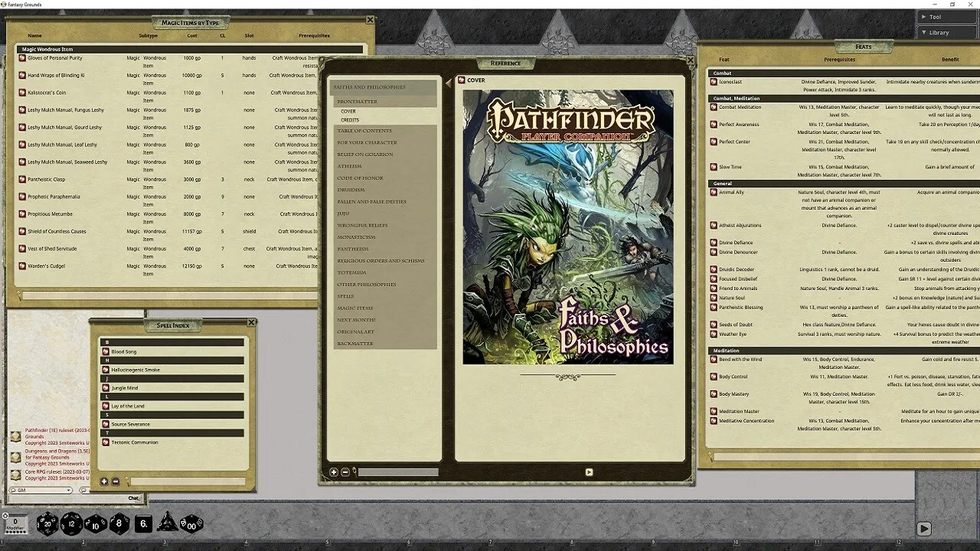Open Iconoclast feat link icon

pyautogui.click(x=714, y=82)
